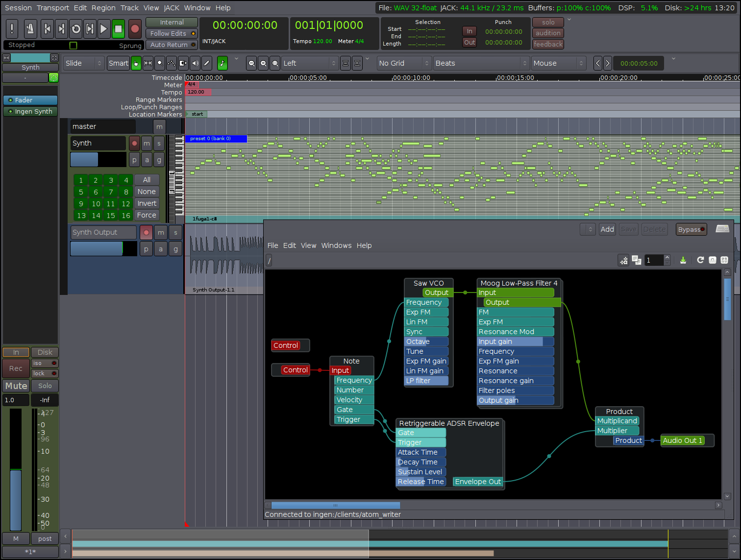This screenshot has height=560, width=741.
Task: Toggle the metronome click icon
Action: coord(30,29)
